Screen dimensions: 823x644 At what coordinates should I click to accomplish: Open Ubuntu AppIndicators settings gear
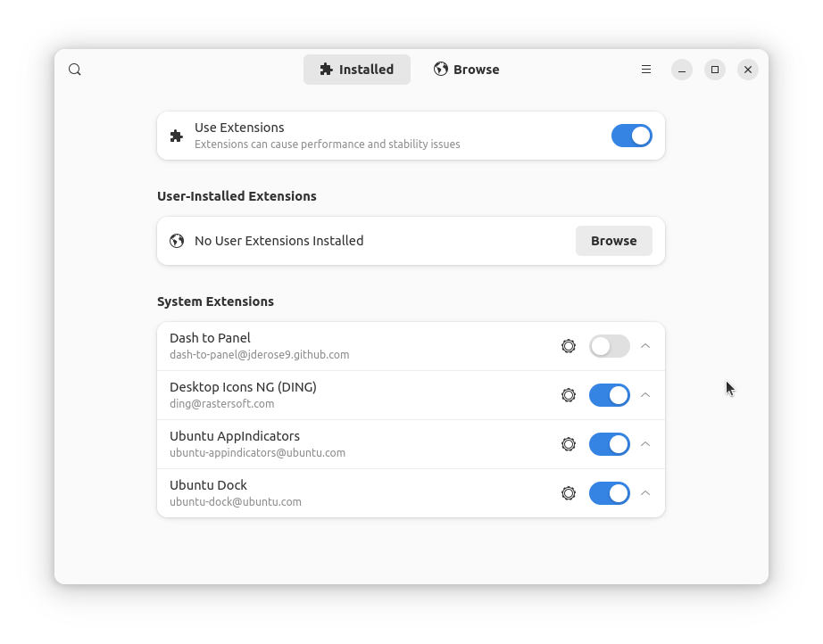(569, 444)
